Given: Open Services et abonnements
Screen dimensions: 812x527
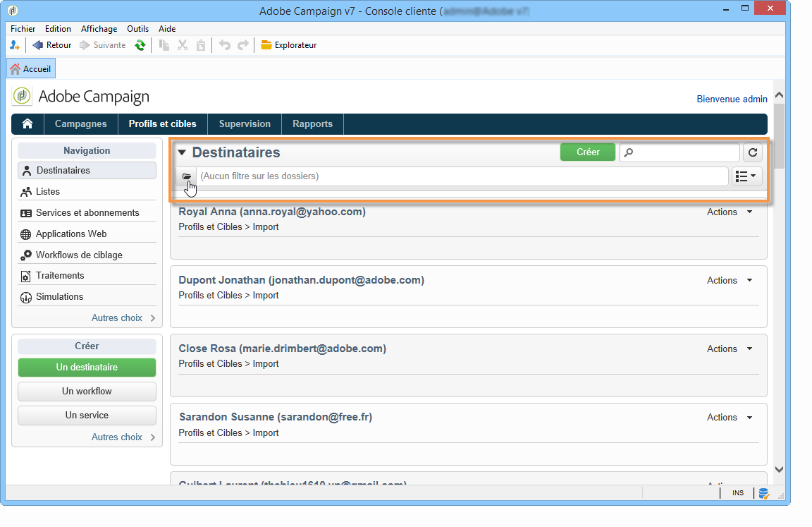Looking at the screenshot, I should click(87, 213).
